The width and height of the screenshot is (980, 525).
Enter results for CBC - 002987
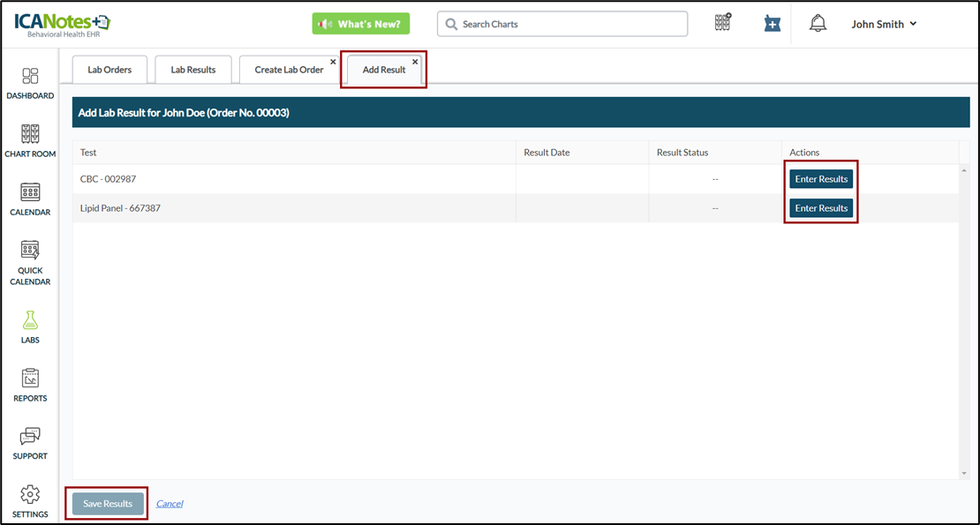pos(821,179)
